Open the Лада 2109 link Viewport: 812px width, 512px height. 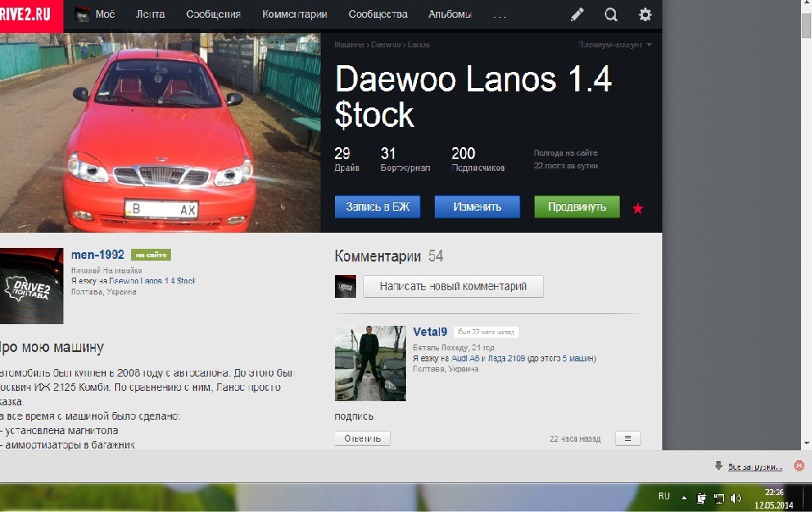coord(507,358)
